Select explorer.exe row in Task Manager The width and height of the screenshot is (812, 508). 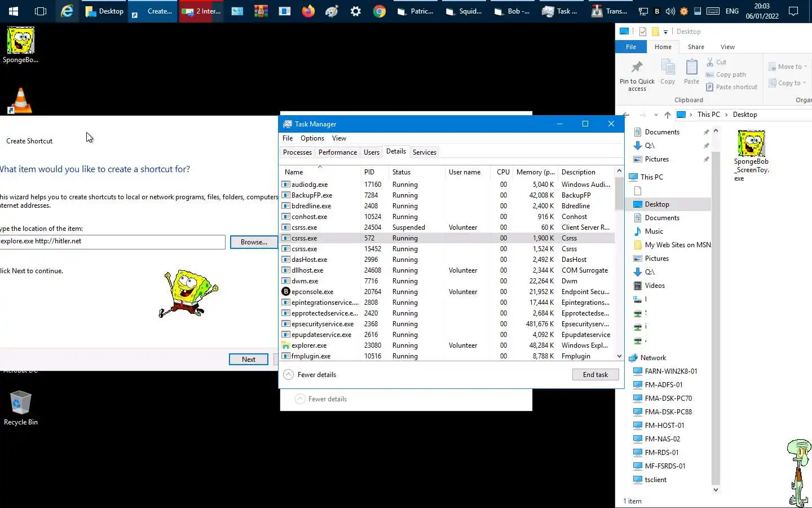point(447,345)
